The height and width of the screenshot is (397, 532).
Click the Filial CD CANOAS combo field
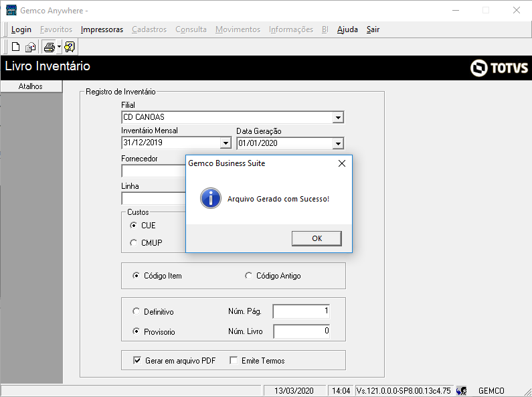pyautogui.click(x=232, y=117)
